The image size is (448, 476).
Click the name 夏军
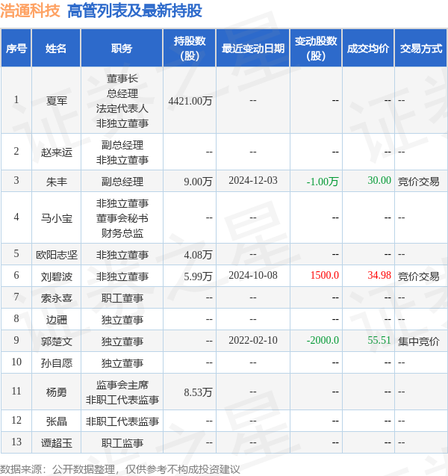[57, 101]
